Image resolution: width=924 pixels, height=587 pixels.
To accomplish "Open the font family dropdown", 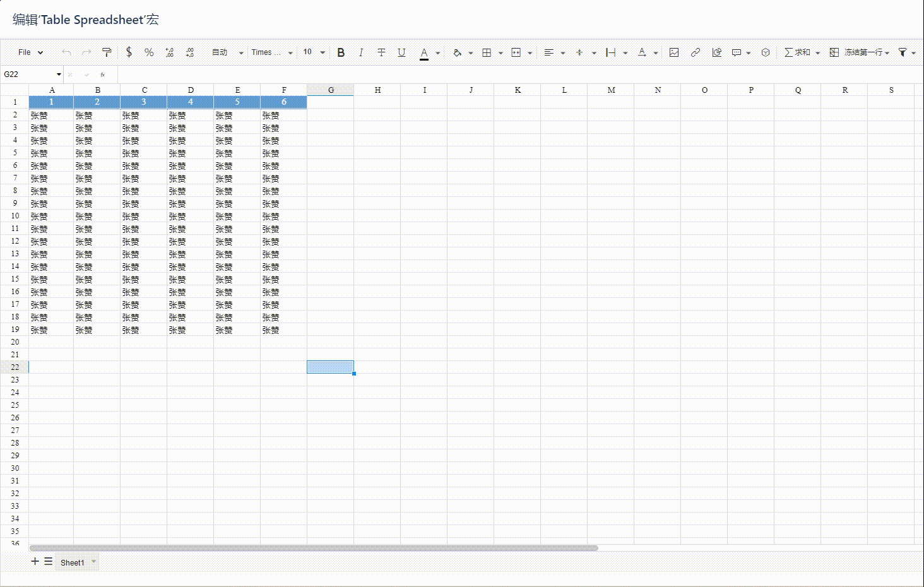I will coord(268,52).
